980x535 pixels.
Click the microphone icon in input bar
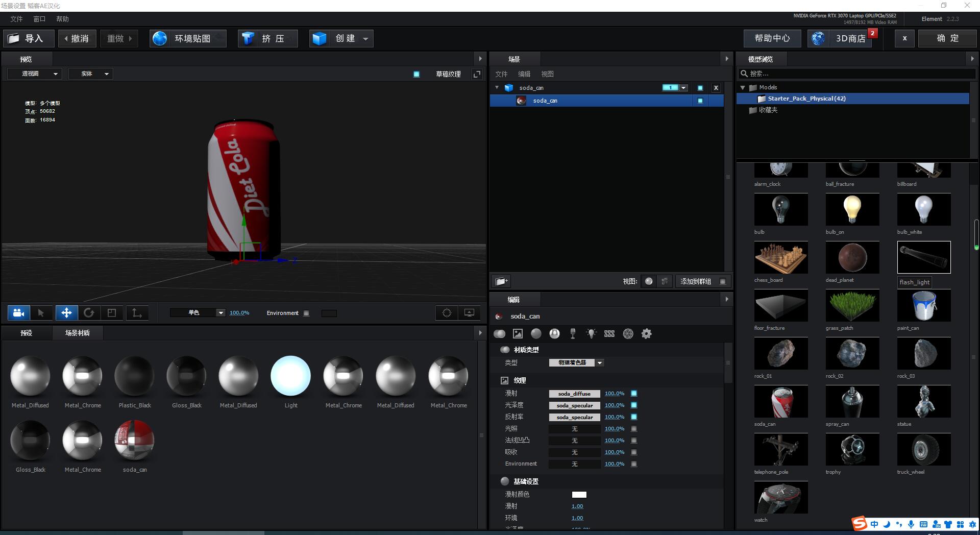(911, 524)
